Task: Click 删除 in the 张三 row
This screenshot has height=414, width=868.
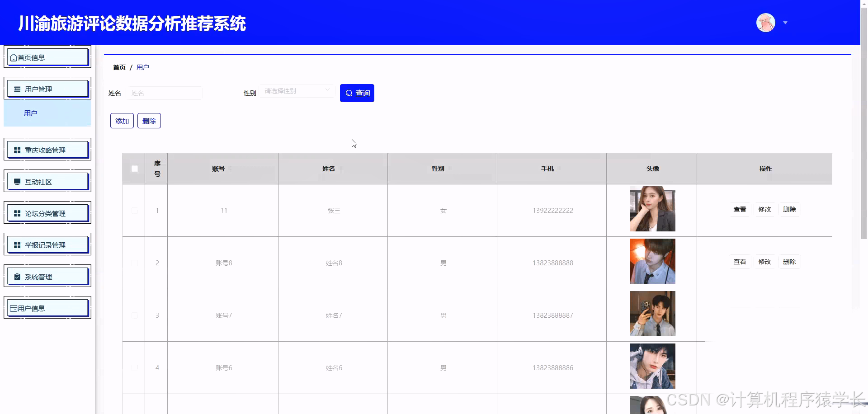Action: tap(789, 209)
